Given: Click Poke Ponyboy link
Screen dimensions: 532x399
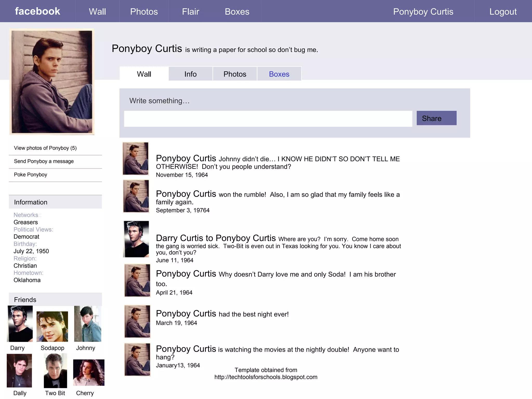Looking at the screenshot, I should coord(30,175).
